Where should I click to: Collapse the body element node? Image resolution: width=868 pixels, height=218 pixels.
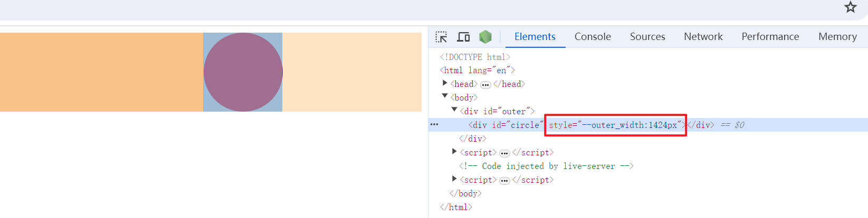coord(445,96)
